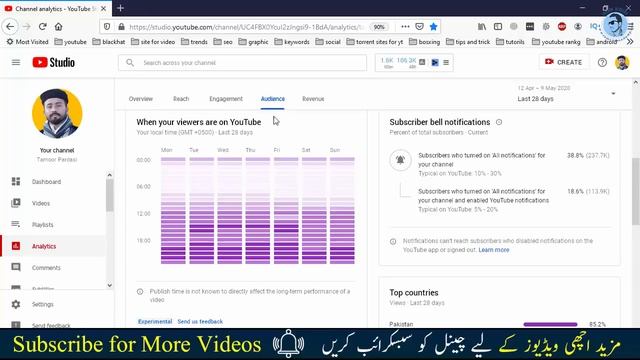This screenshot has width=640, height=360.
Task: Toggle the Firefox sidebar view icon
Action: click(498, 27)
